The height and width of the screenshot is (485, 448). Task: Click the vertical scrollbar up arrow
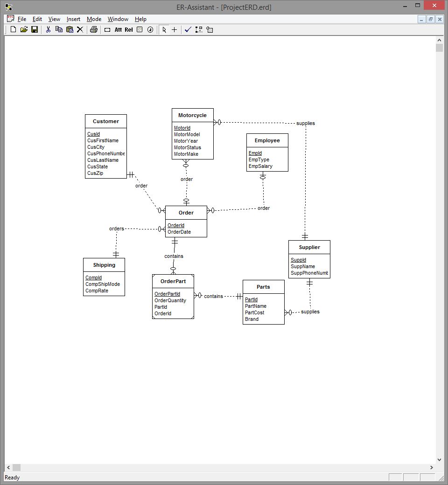click(439, 40)
